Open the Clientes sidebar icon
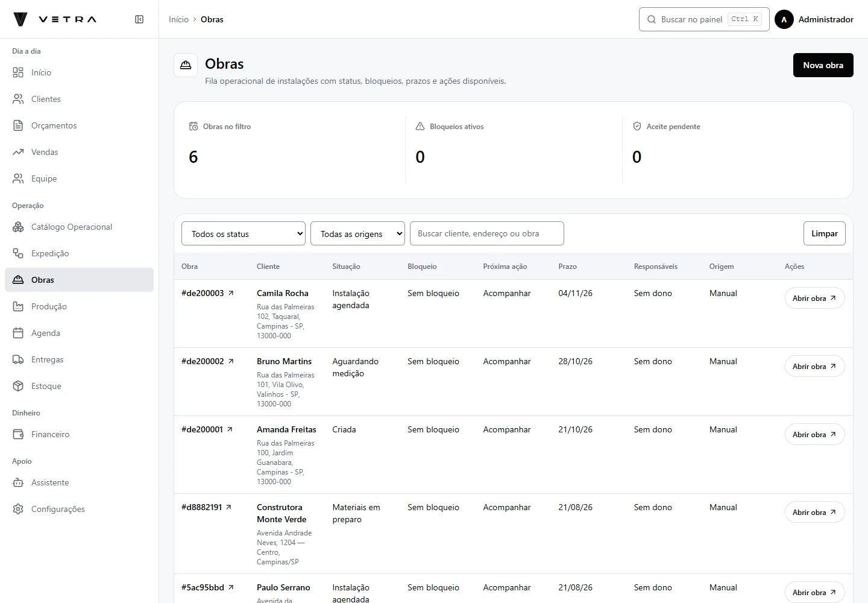 pyautogui.click(x=18, y=99)
